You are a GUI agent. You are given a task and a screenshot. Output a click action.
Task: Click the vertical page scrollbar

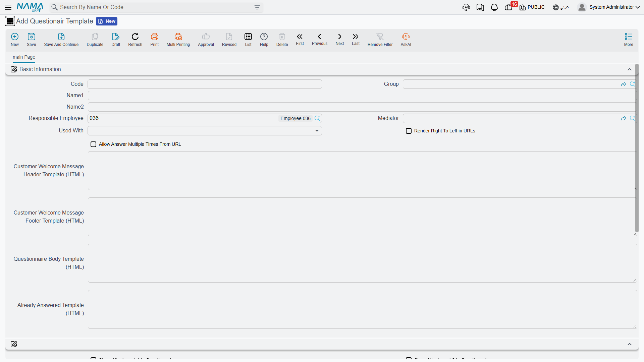click(x=637, y=147)
